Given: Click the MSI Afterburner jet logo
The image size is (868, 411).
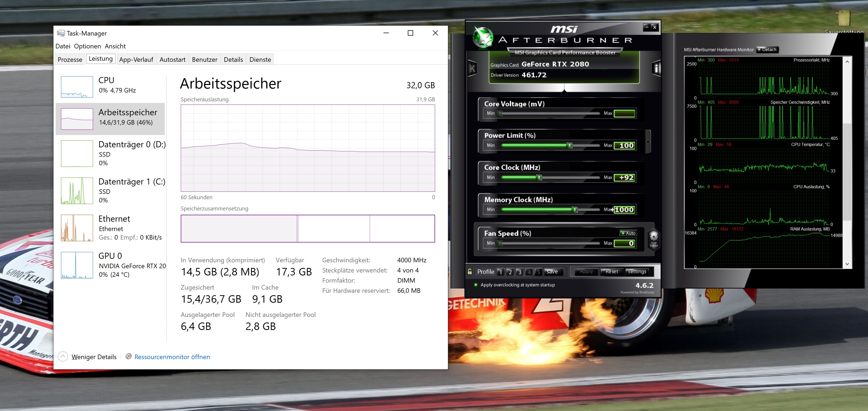Looking at the screenshot, I should tap(483, 37).
